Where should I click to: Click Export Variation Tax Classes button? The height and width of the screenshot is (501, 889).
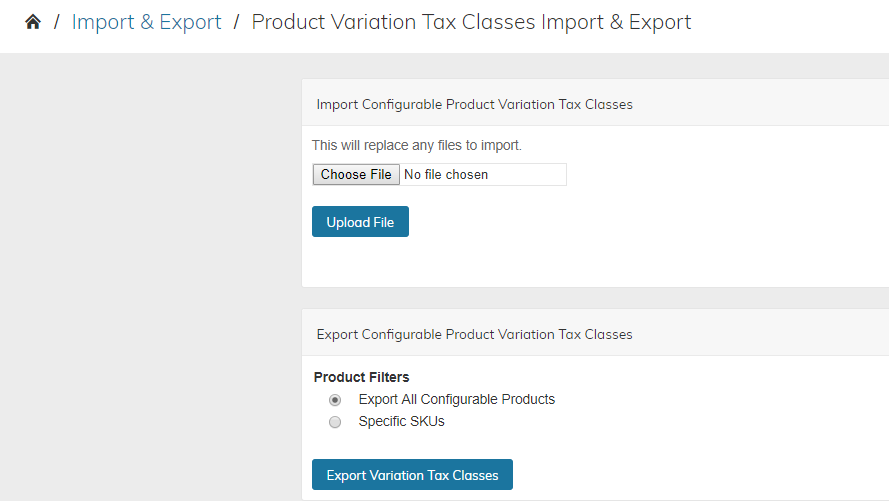click(412, 475)
